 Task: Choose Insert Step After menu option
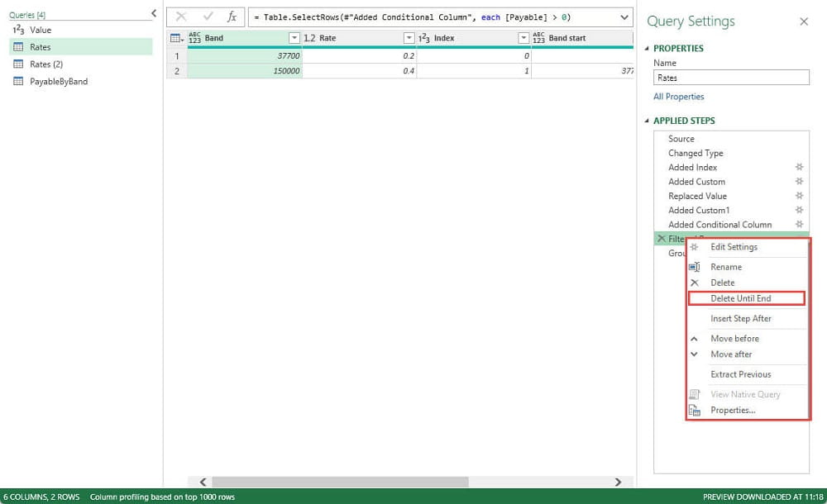click(x=740, y=318)
